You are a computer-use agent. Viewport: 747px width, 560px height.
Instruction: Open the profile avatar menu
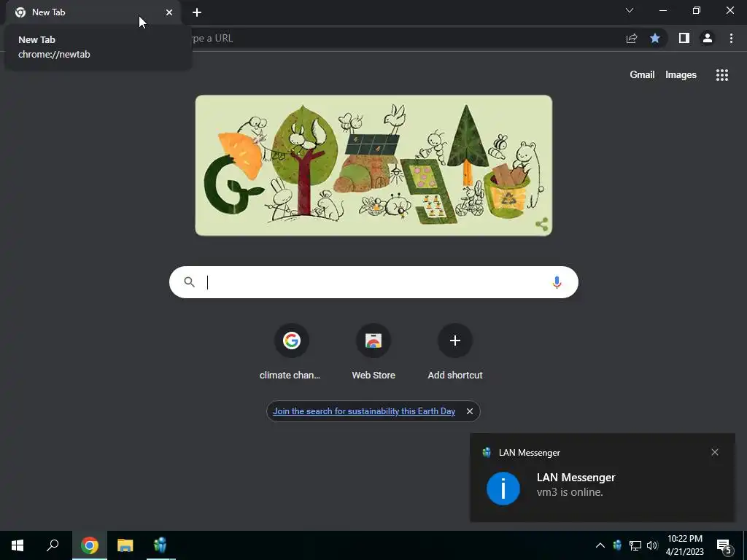[x=708, y=38]
